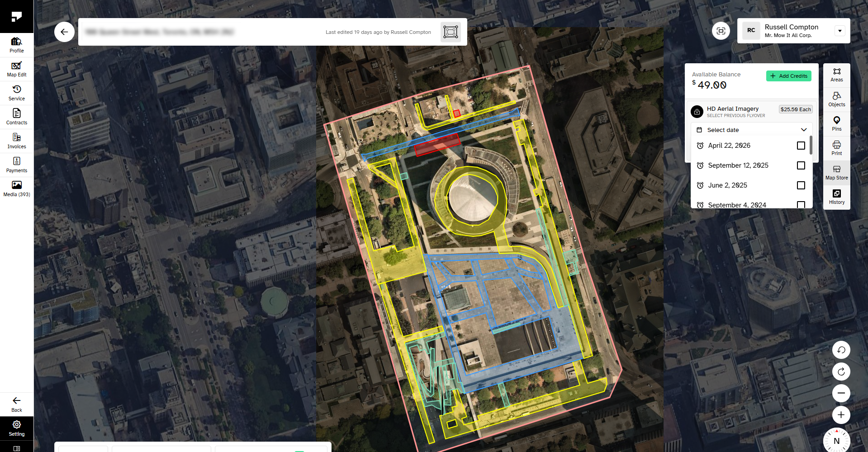This screenshot has width=868, height=452.
Task: Click the Back sidebar item
Action: [x=17, y=405]
